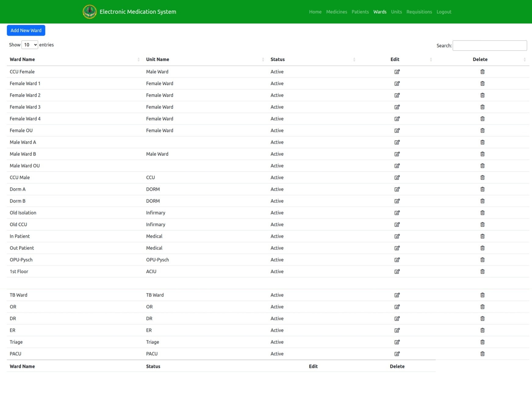This screenshot has width=532, height=407.
Task: Click the Add New Ward button
Action: coord(26,31)
